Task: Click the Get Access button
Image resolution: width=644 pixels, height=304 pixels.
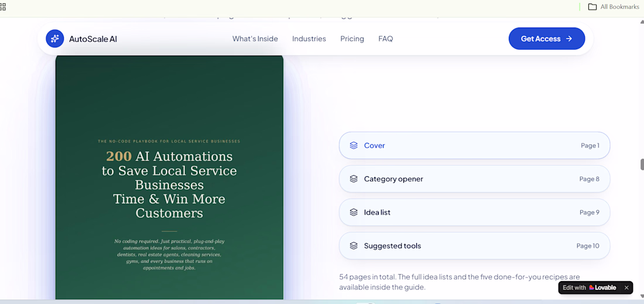Action: click(547, 39)
